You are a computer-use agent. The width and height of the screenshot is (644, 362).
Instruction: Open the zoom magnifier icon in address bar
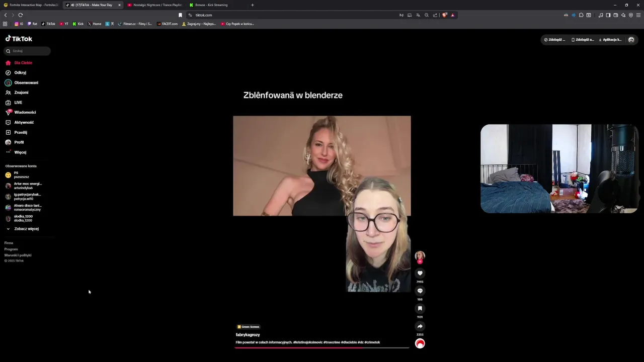point(427,15)
